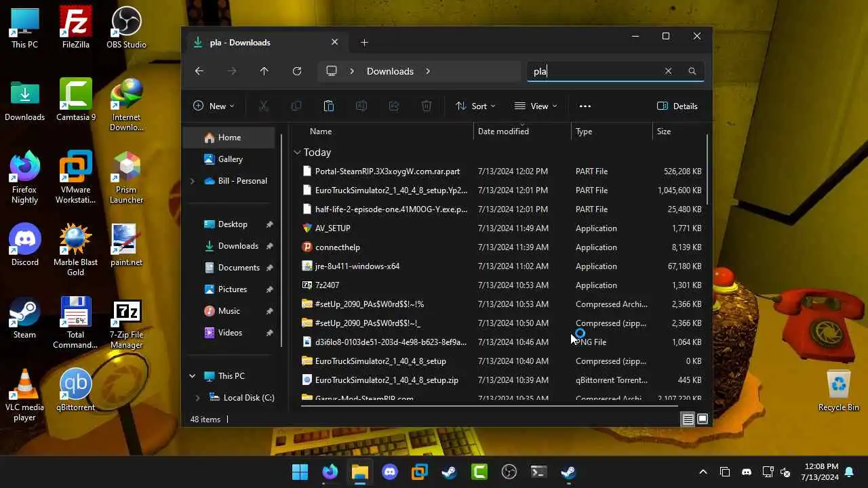Open the notification bell in taskbar
Image resolution: width=868 pixels, height=488 pixels.
849,472
